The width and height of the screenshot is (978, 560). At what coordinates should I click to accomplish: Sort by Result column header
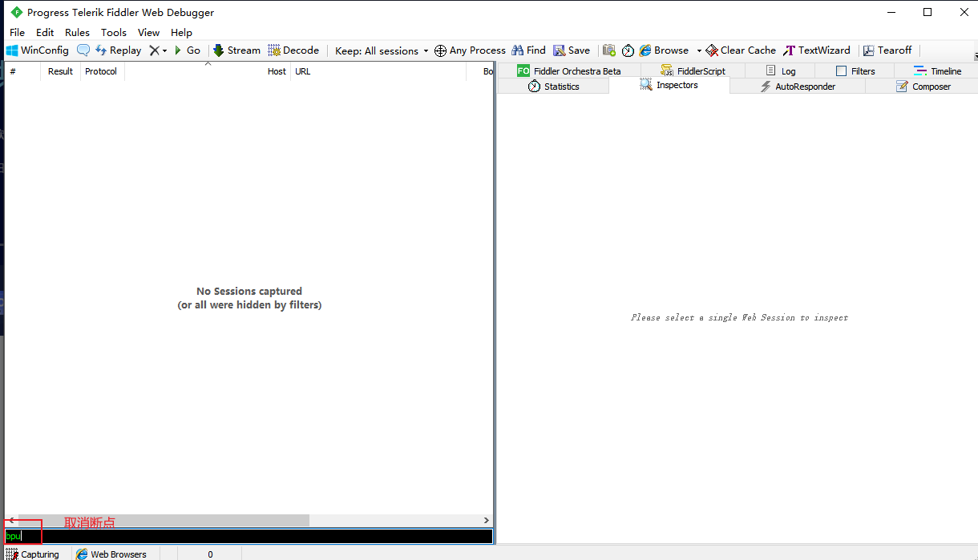pyautogui.click(x=61, y=71)
